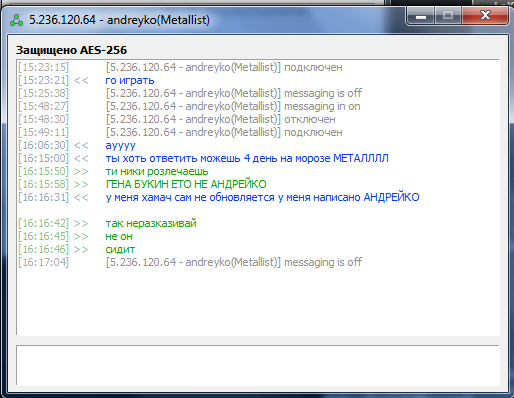Click the 'сидит' message
The image size is (514, 398).
(120, 249)
